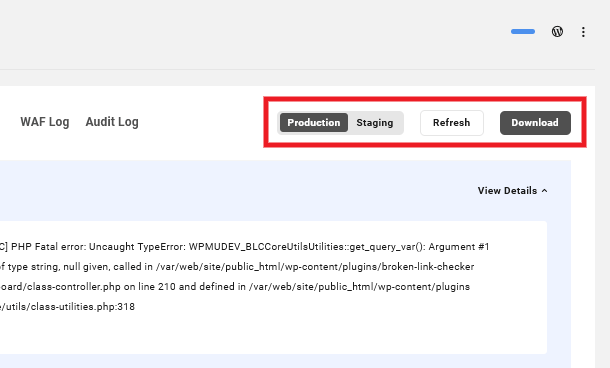Download the log file
610x368 pixels.
pyautogui.click(x=535, y=123)
